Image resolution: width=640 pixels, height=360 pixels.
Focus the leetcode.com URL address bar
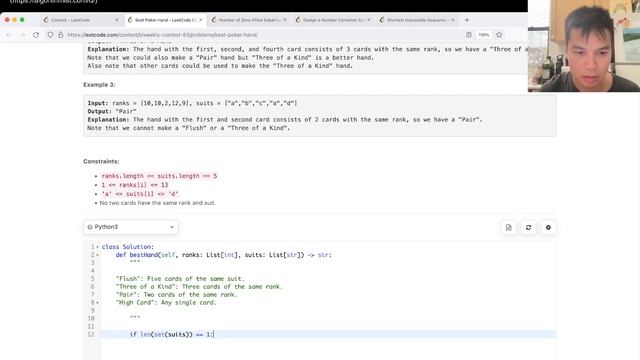(261, 35)
